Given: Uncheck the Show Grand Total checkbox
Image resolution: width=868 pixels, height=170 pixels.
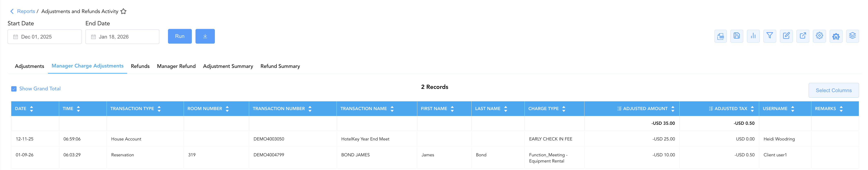Looking at the screenshot, I should [14, 89].
